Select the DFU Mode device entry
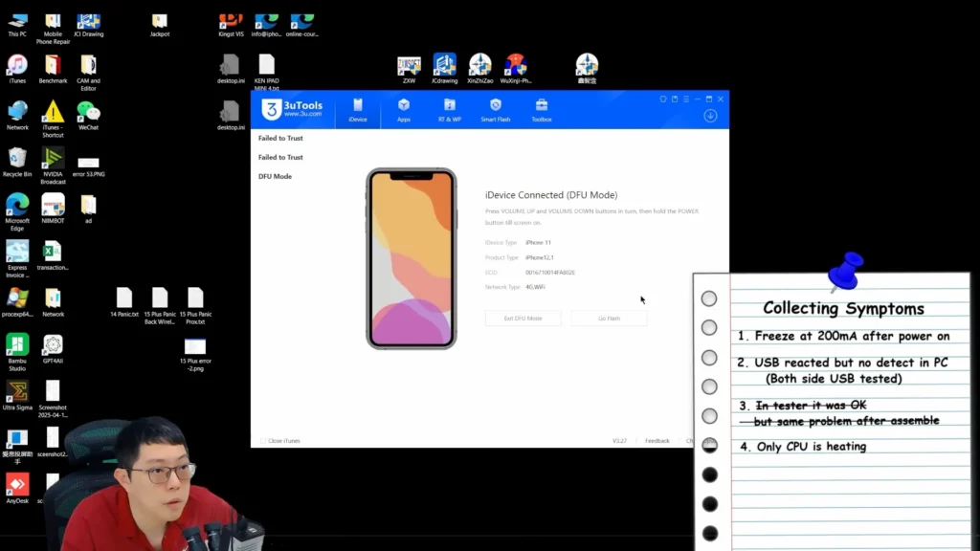The height and width of the screenshot is (551, 980). (x=275, y=176)
